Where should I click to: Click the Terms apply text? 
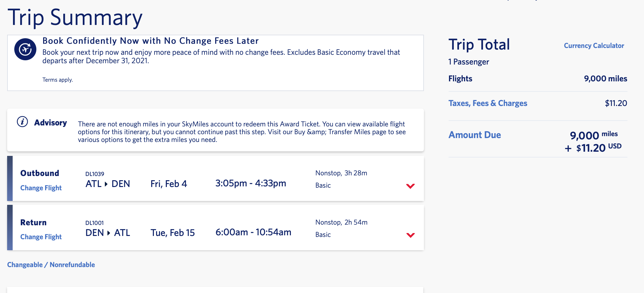57,80
